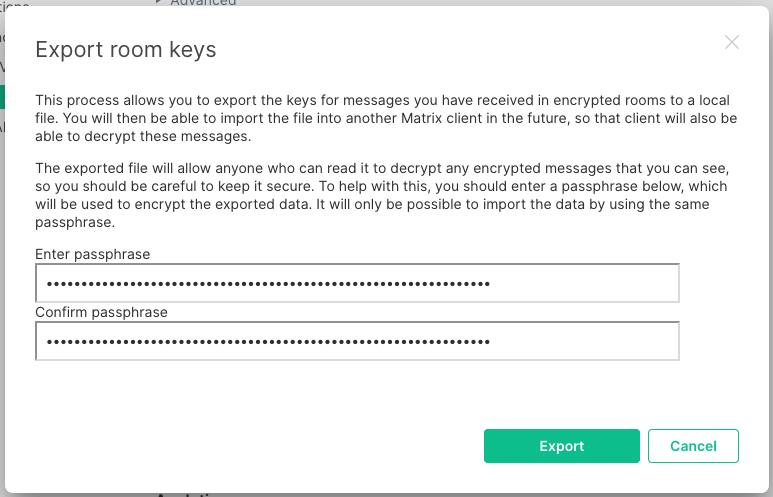Select the green highlighted sidebar tab
Screen dimensions: 773x497
coord(2,97)
